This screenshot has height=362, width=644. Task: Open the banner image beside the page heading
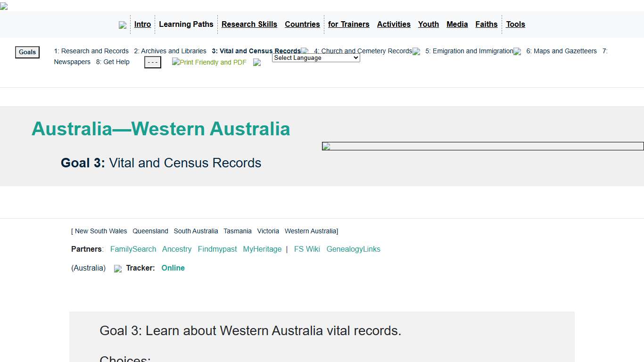point(482,146)
